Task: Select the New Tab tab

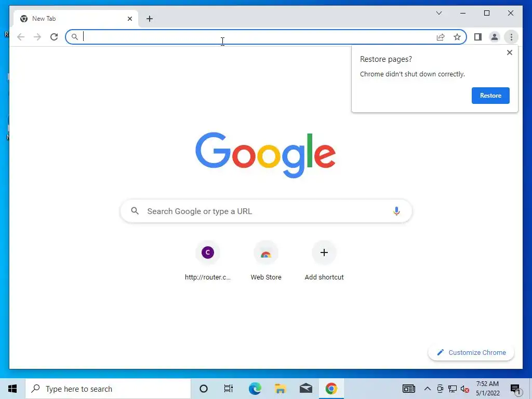Action: tap(76, 19)
